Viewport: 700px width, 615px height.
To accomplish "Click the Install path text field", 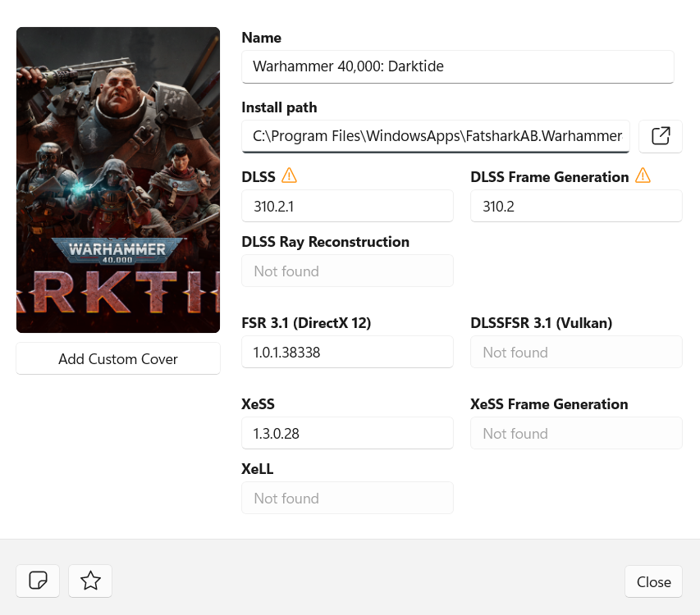I will (436, 136).
